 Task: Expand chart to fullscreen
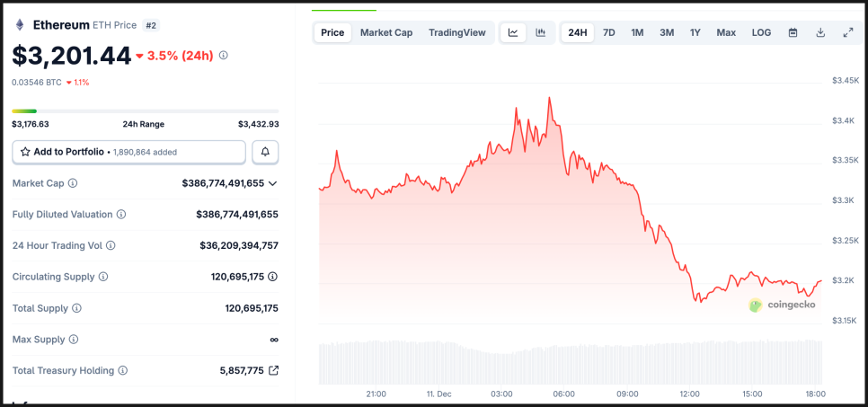point(847,32)
